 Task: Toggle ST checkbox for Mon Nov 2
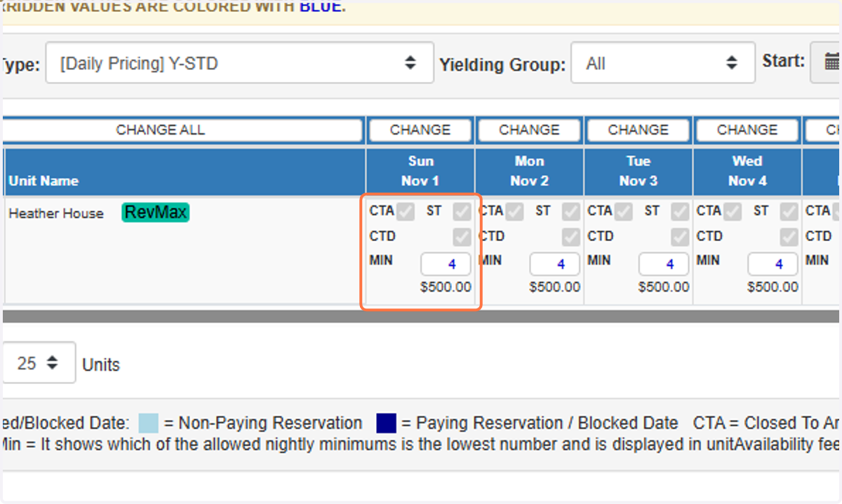pyautogui.click(x=571, y=211)
